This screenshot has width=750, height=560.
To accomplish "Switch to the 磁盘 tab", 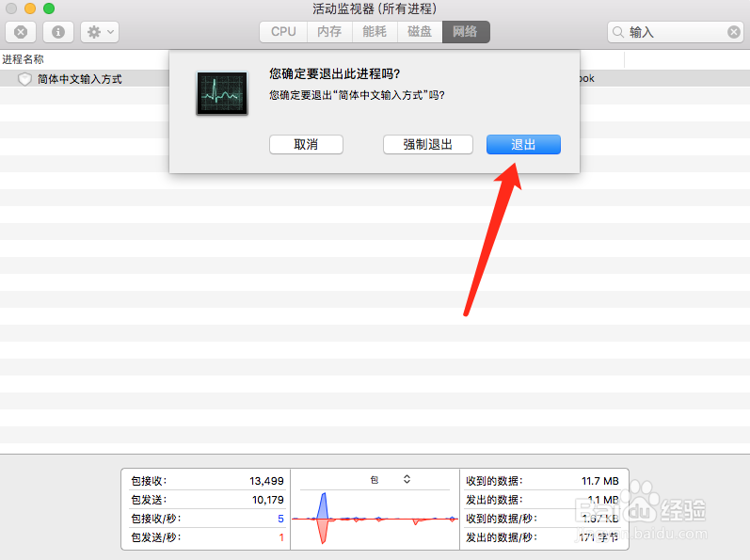I will (x=420, y=32).
